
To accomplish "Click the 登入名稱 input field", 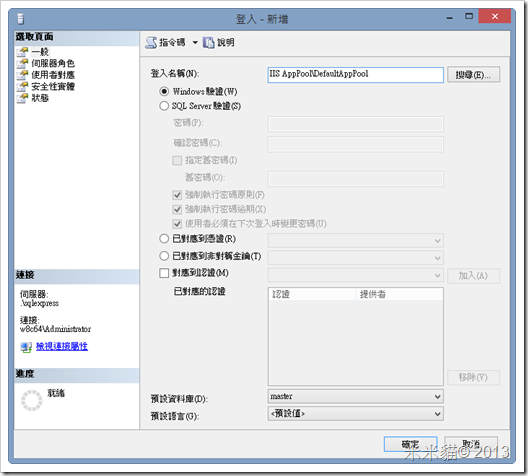I will point(356,74).
